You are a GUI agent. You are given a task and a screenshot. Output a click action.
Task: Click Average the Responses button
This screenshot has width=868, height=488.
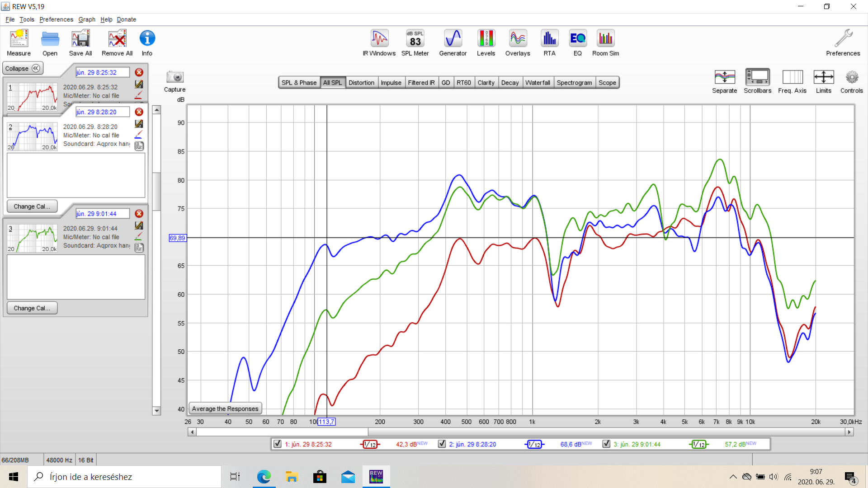click(225, 409)
